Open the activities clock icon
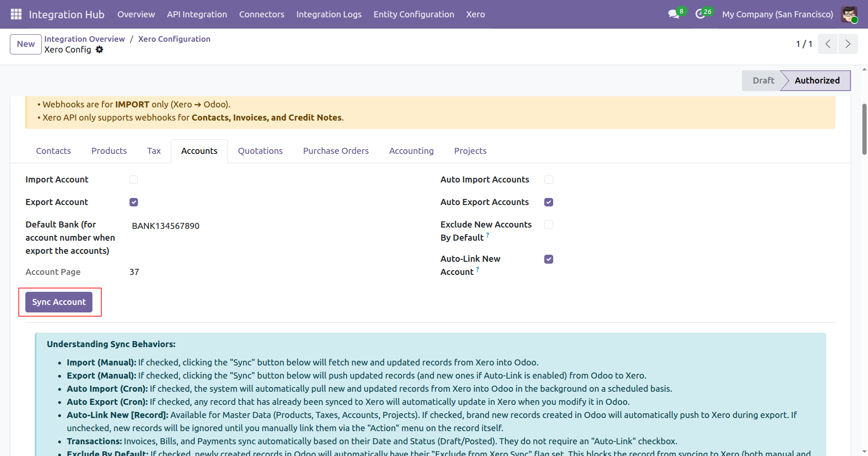 700,14
